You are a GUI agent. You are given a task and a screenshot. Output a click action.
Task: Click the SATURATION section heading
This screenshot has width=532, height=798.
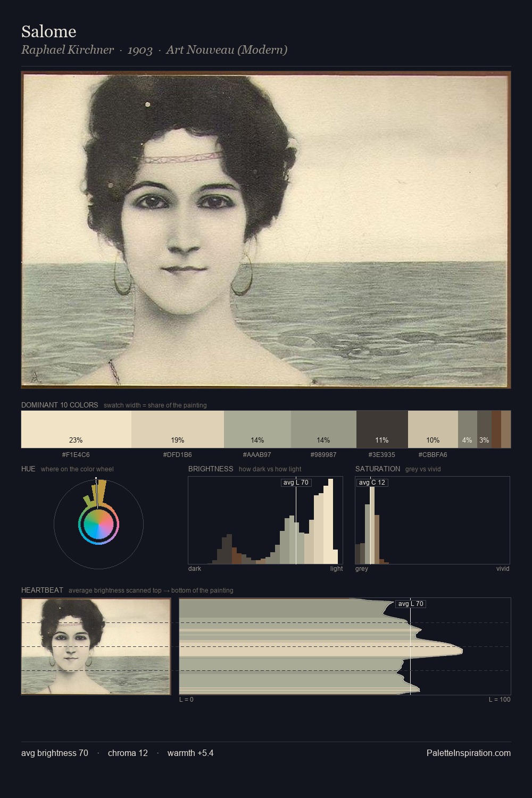click(x=378, y=469)
